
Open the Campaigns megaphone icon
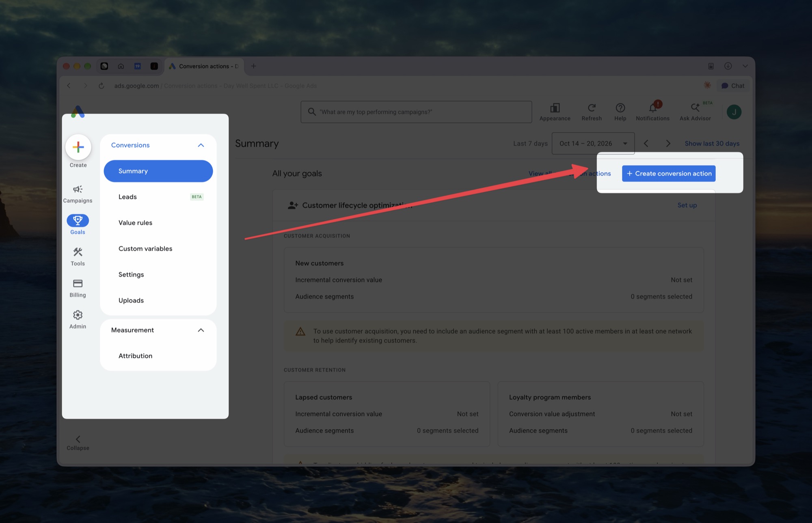pyautogui.click(x=78, y=189)
